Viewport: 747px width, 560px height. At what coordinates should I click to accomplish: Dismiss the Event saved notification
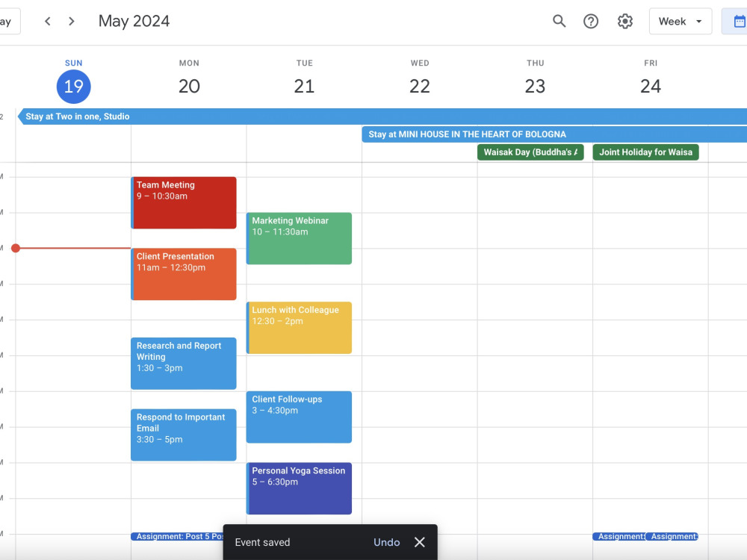pyautogui.click(x=419, y=542)
